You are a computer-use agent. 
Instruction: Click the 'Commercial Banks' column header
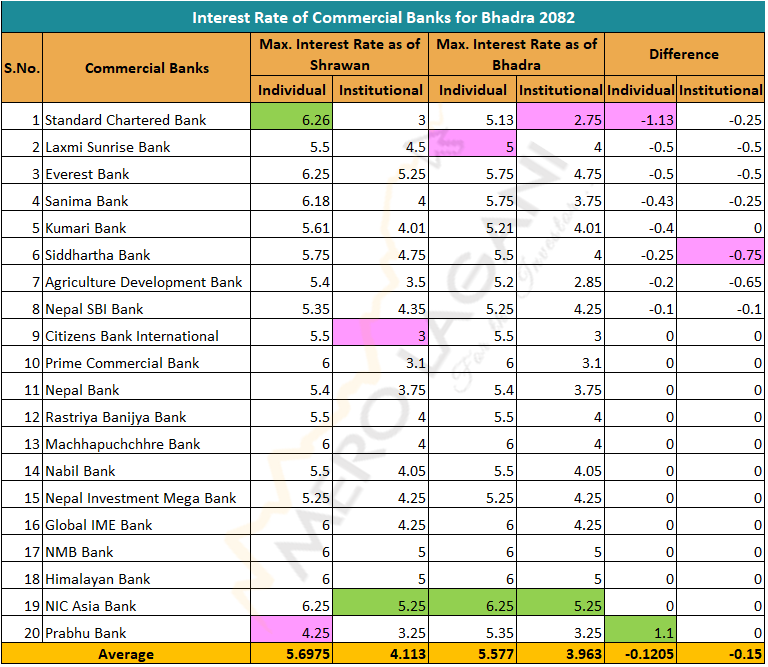(146, 68)
